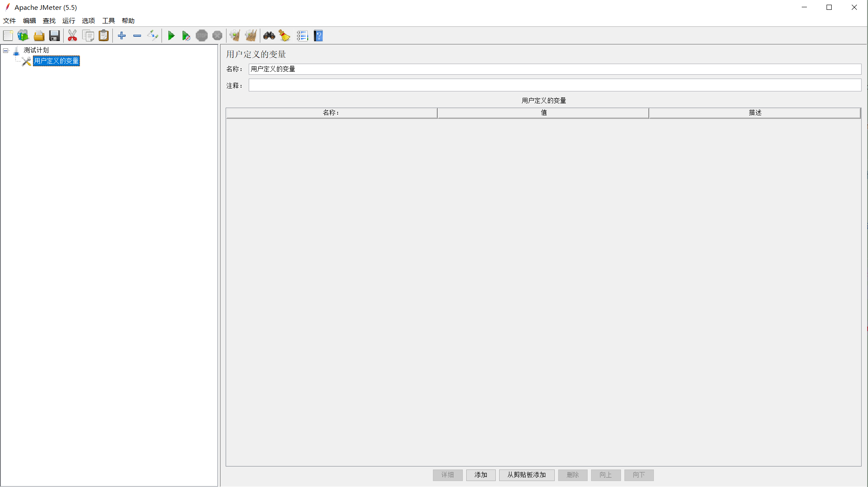Click the New test plan icon

click(8, 36)
